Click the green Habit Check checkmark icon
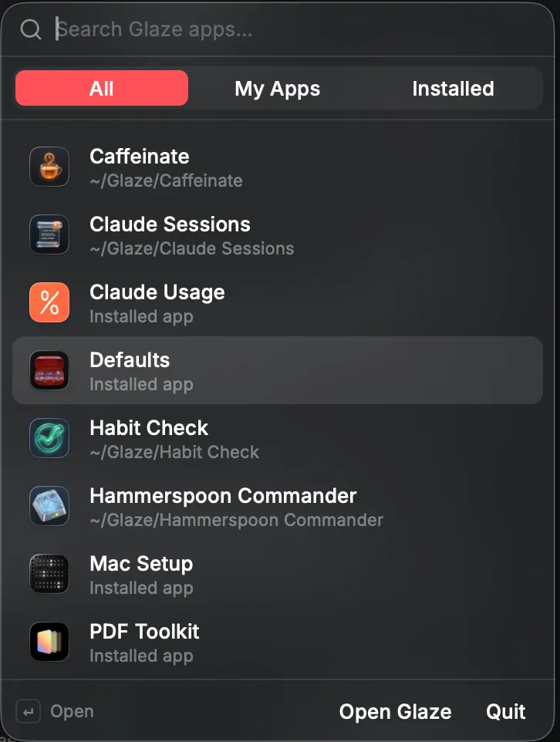 (x=49, y=438)
